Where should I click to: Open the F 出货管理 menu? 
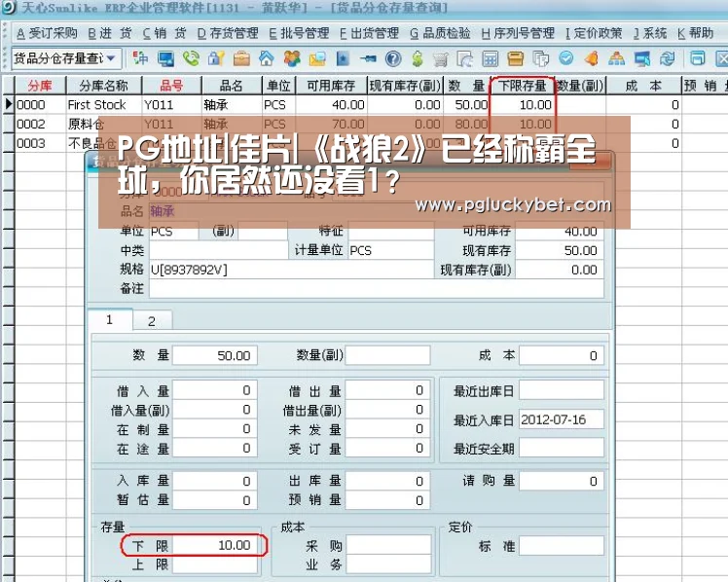pos(369,33)
